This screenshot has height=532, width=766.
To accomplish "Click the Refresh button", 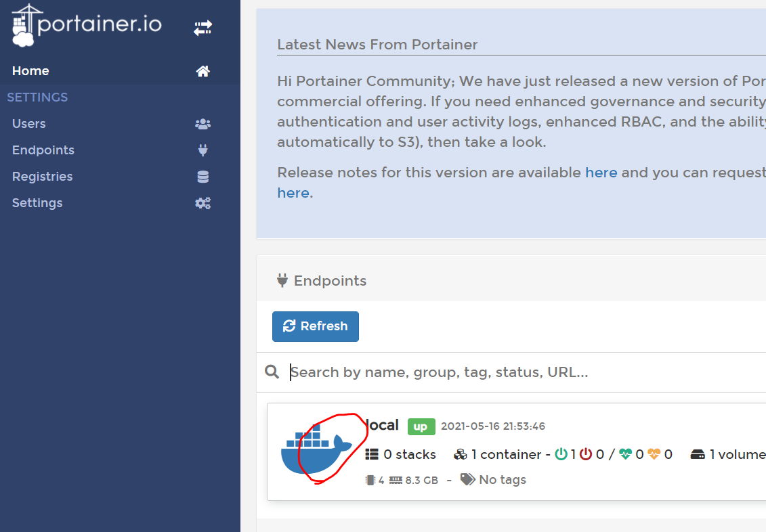I will [x=316, y=326].
